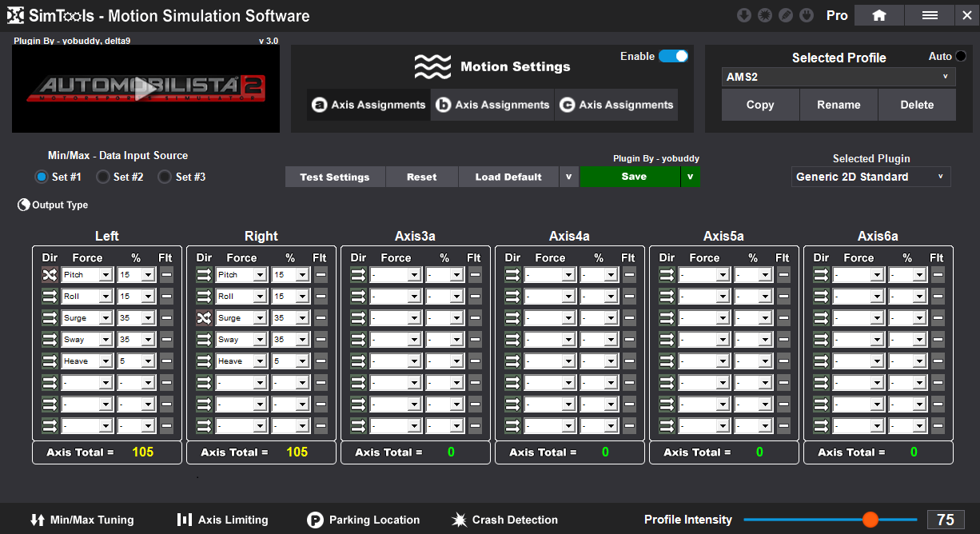This screenshot has height=534, width=980.
Task: Click filter button for Right Heave row
Action: (x=321, y=361)
